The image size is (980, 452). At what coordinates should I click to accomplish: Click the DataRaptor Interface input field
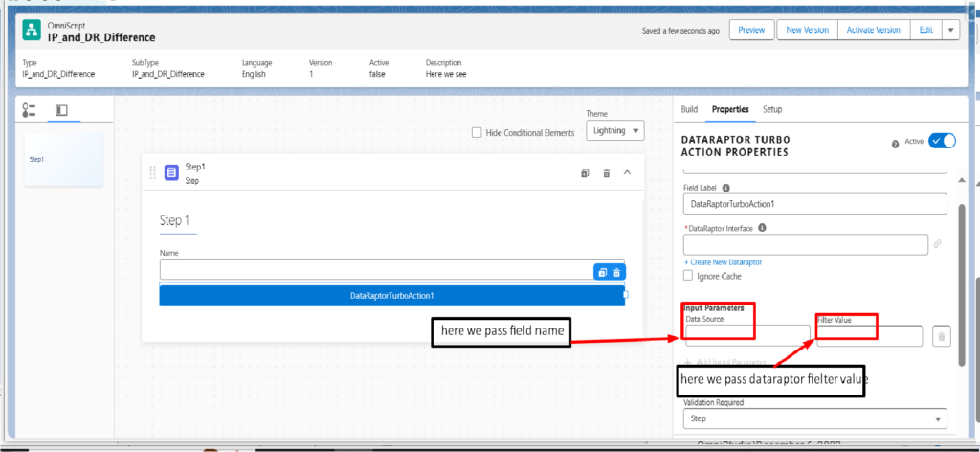click(806, 244)
